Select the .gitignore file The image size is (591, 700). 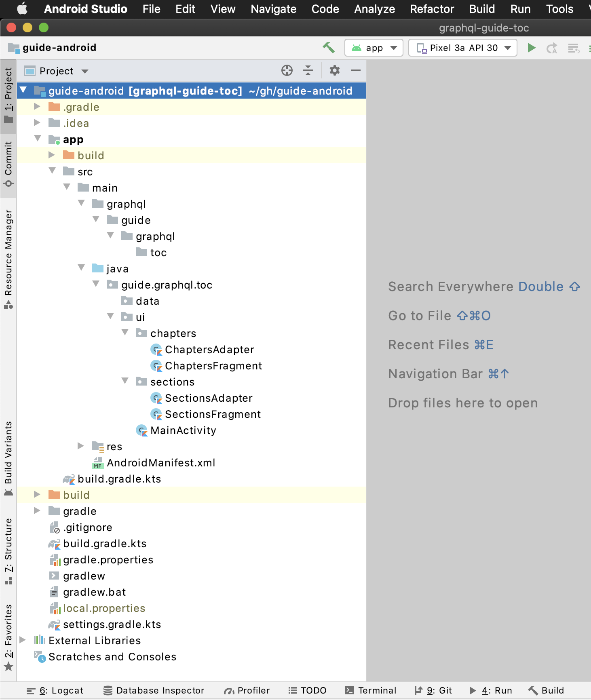coord(80,527)
